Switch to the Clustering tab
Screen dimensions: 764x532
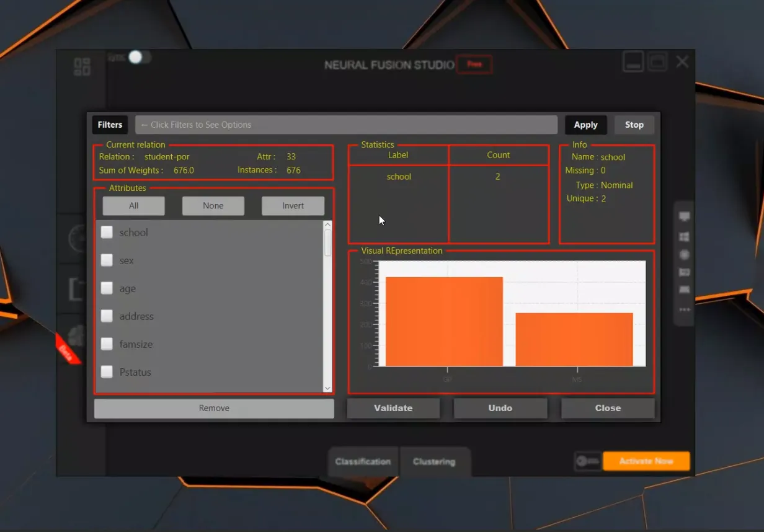[x=434, y=461]
